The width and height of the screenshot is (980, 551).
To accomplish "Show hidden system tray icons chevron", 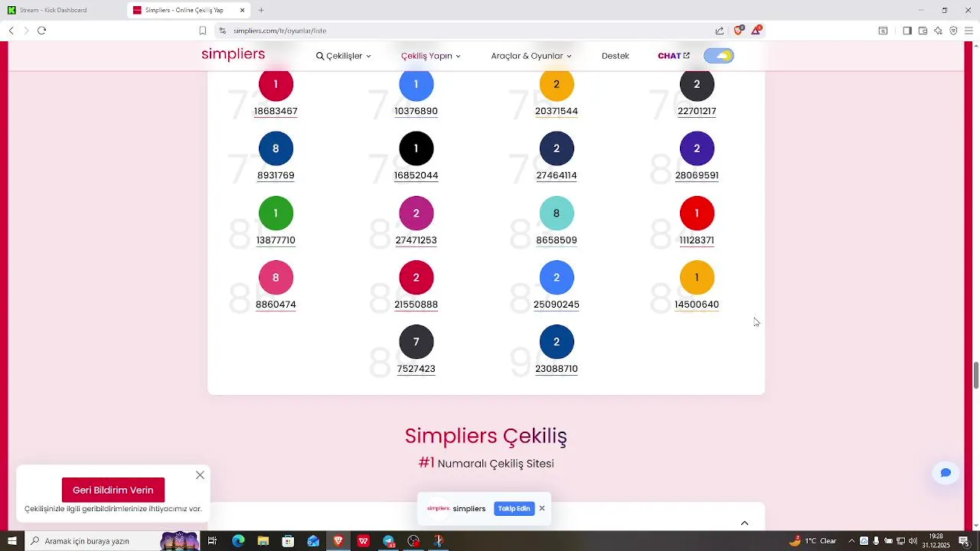I will [x=851, y=541].
